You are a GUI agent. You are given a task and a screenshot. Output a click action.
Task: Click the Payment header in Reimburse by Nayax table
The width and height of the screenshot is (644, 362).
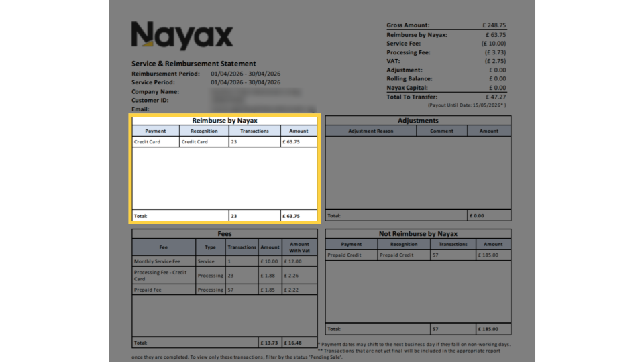pos(155,131)
